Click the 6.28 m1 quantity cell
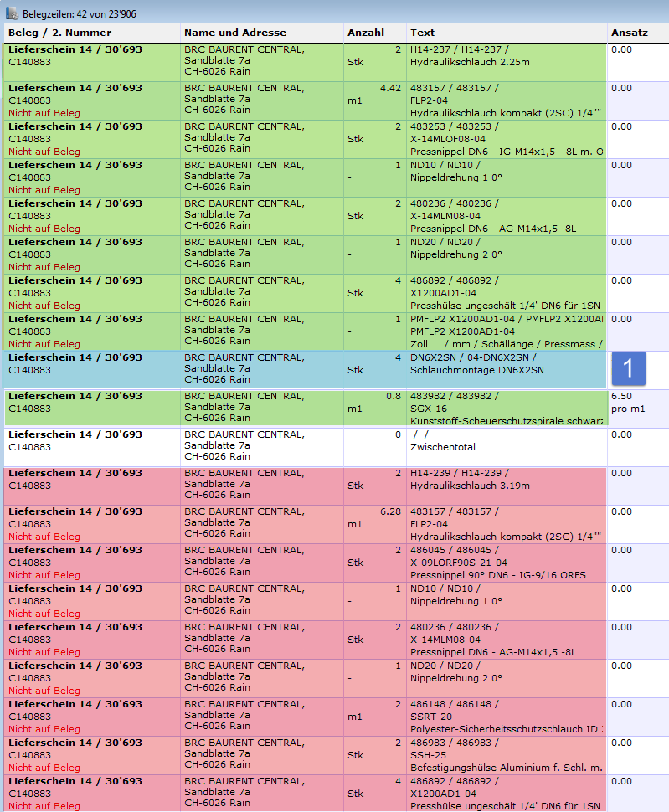The image size is (669, 812). tap(374, 524)
